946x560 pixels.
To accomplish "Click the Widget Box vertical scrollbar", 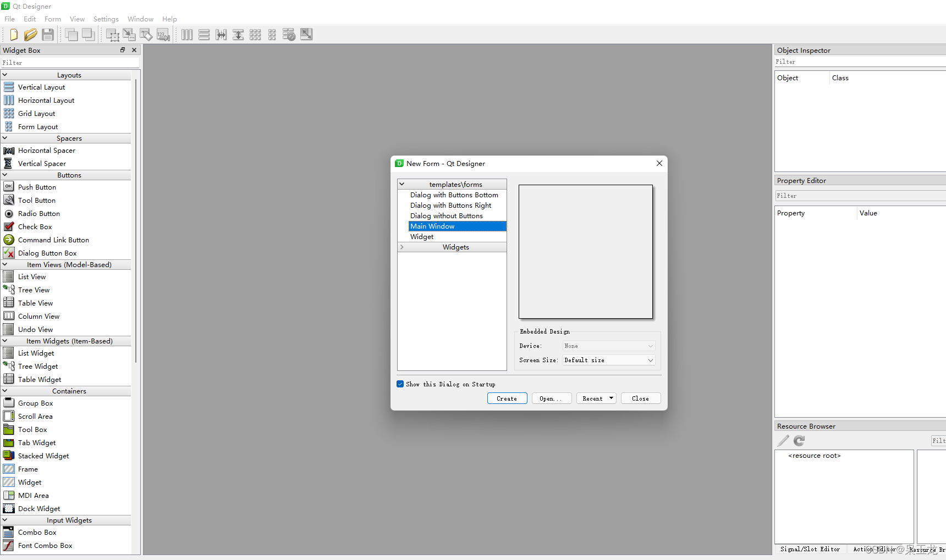I will pyautogui.click(x=136, y=220).
